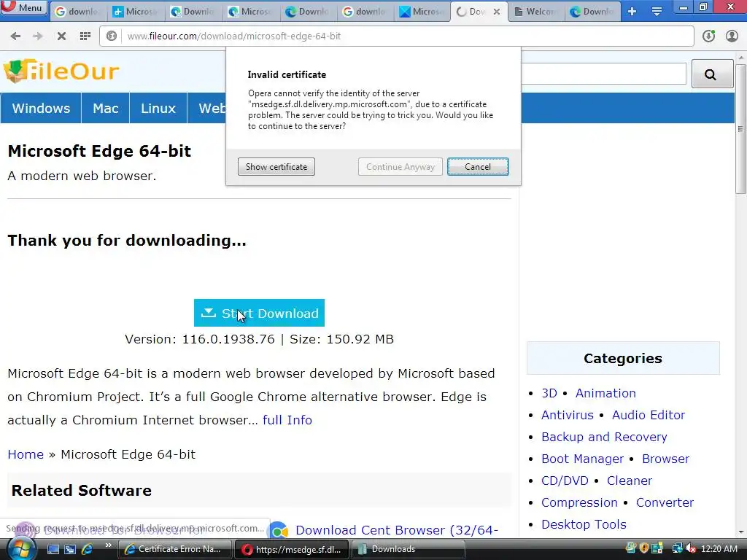Switch to Downloads taskbar window

(409, 549)
